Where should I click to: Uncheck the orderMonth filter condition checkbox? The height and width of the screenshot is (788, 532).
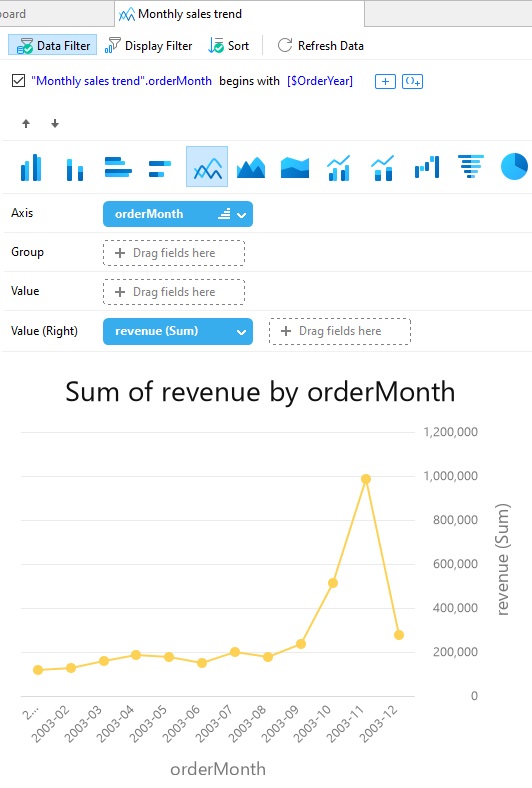click(19, 80)
